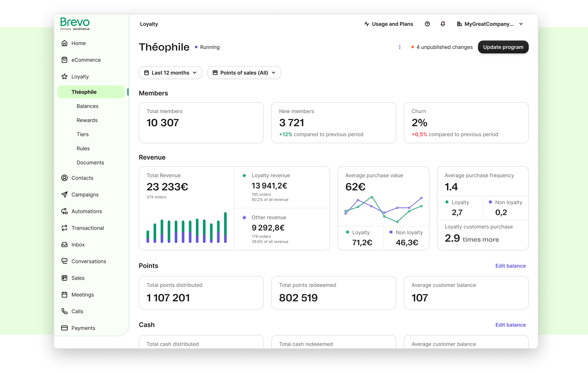Click the Loyalty star icon
This screenshot has width=588, height=373.
pos(64,77)
